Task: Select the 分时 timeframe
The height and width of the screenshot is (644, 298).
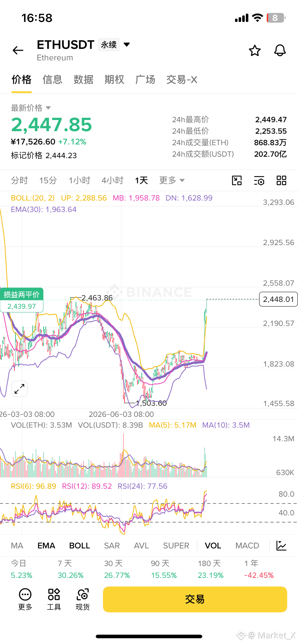Action: click(x=19, y=180)
